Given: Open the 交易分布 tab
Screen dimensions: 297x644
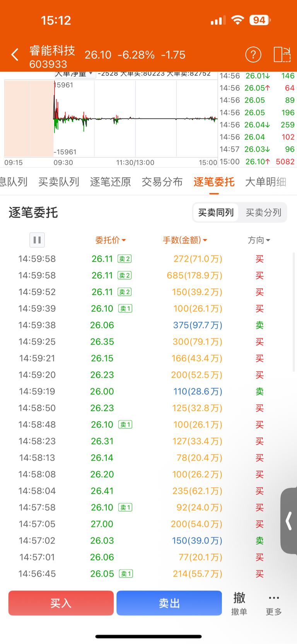Looking at the screenshot, I should [162, 182].
